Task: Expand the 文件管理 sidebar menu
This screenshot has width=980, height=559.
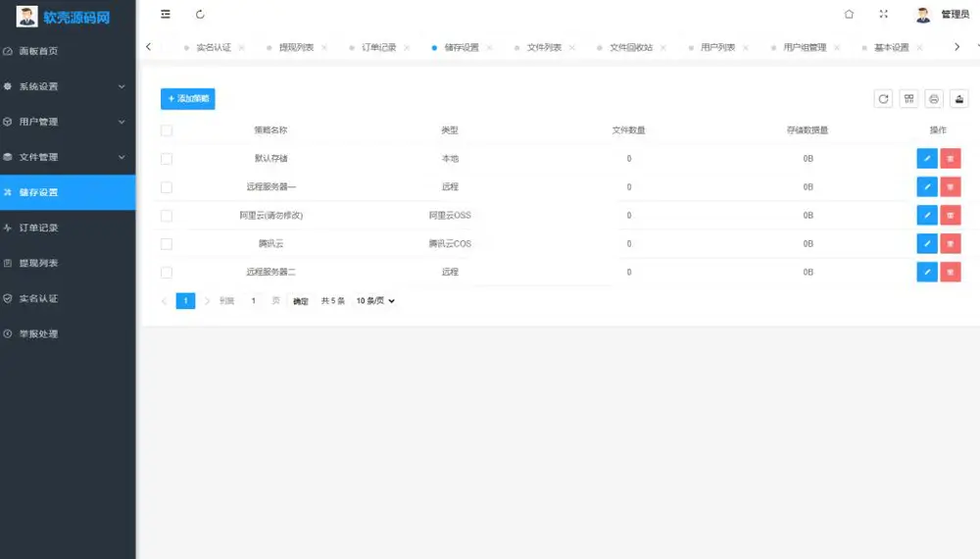Action: point(68,157)
